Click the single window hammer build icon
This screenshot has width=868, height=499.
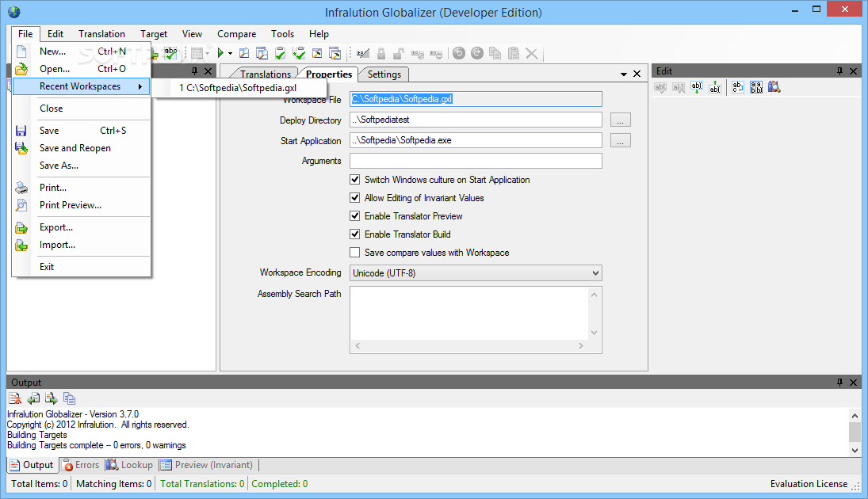tap(317, 53)
